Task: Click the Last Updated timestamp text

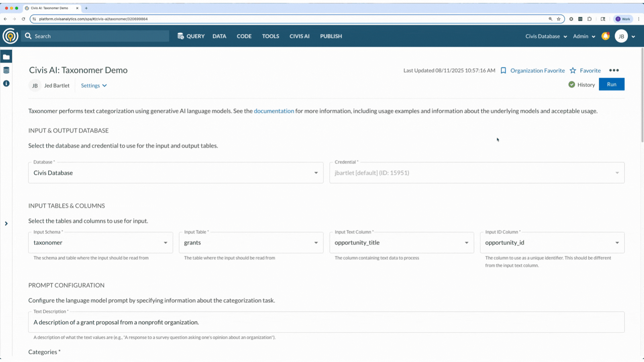Action: [x=449, y=70]
